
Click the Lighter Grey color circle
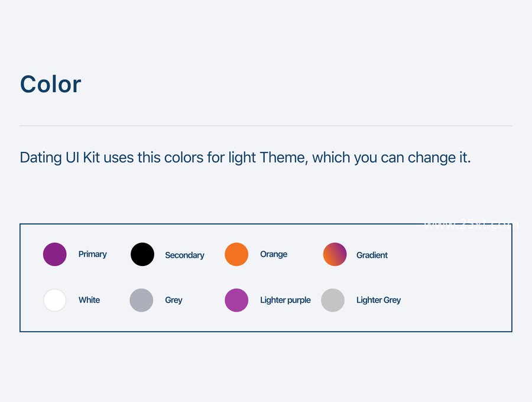click(333, 300)
